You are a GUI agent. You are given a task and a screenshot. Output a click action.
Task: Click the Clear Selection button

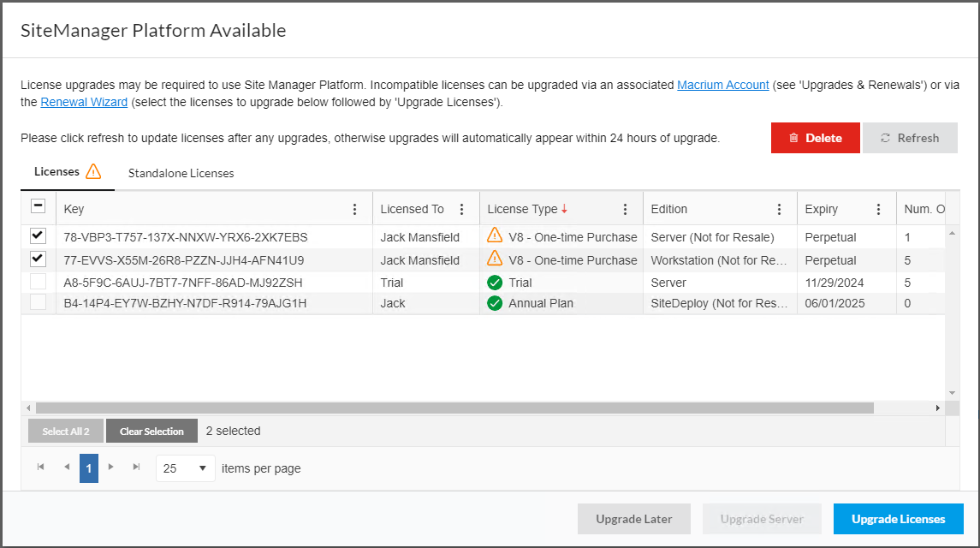[151, 431]
